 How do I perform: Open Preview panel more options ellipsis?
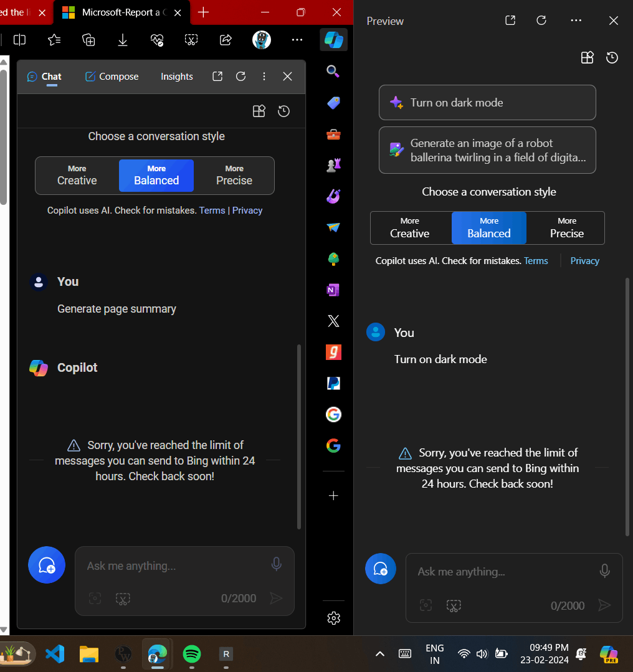[x=576, y=21]
